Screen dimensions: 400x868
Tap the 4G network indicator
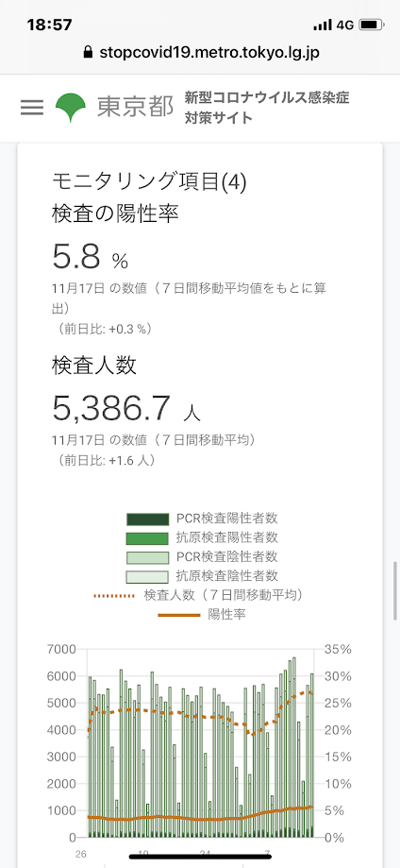point(344,25)
